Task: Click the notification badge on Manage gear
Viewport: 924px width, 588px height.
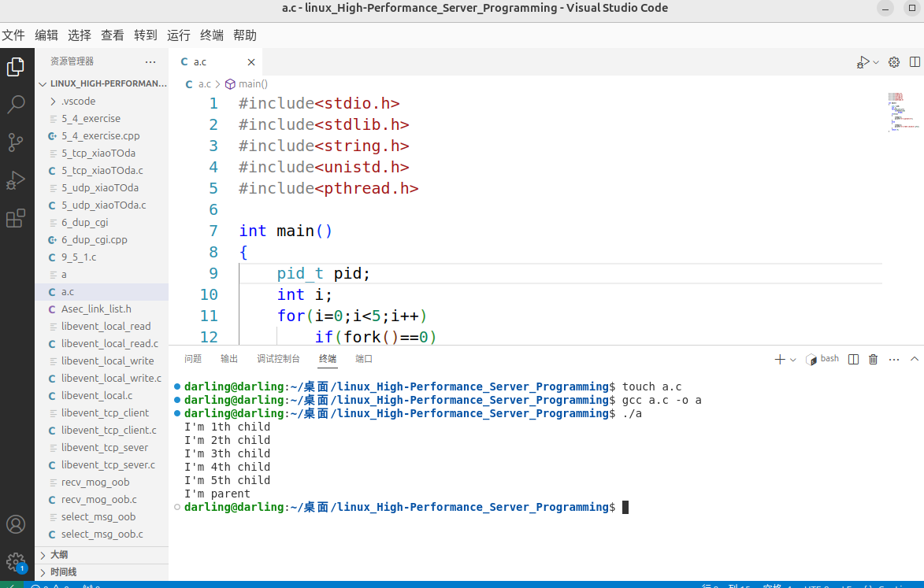Action: click(x=22, y=568)
